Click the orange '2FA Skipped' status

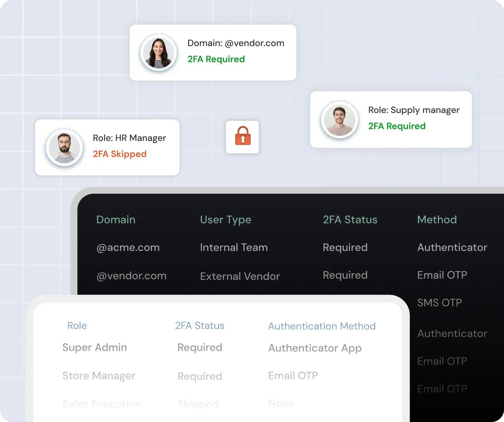[120, 154]
